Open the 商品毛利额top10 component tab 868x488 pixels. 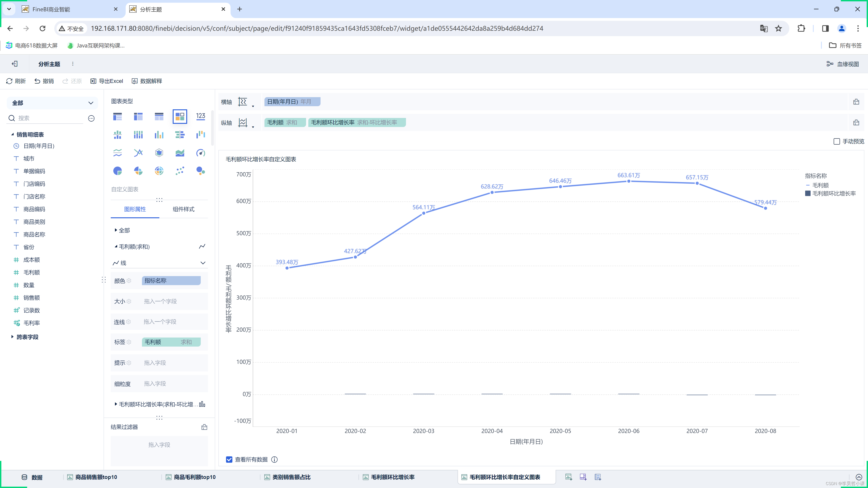[x=195, y=477]
